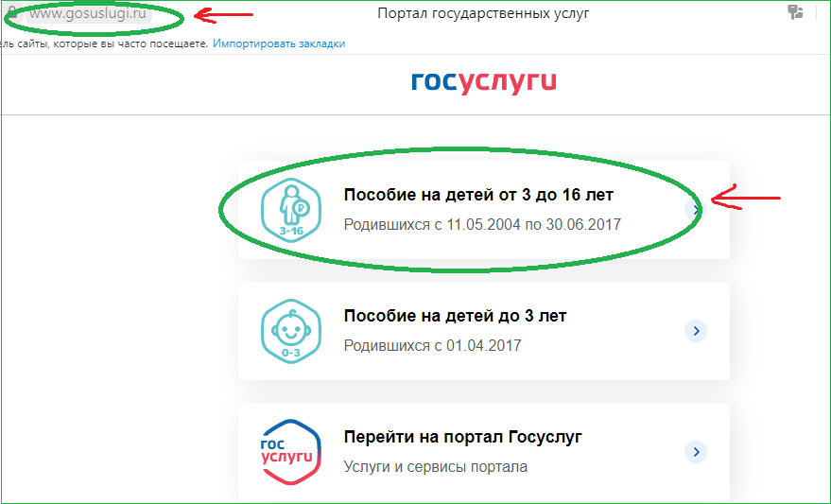
Task: Click the 3-16 child benefit hexagon icon
Action: (x=291, y=211)
